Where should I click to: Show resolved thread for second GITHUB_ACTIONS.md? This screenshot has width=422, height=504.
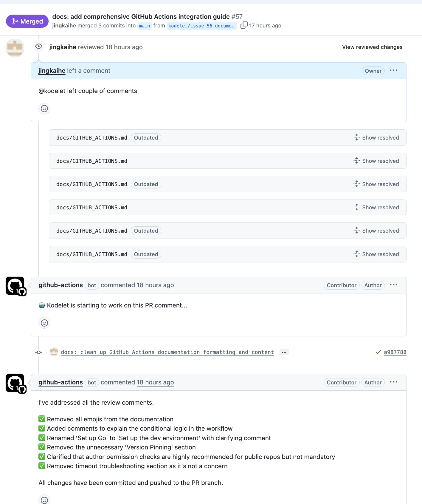pos(376,161)
